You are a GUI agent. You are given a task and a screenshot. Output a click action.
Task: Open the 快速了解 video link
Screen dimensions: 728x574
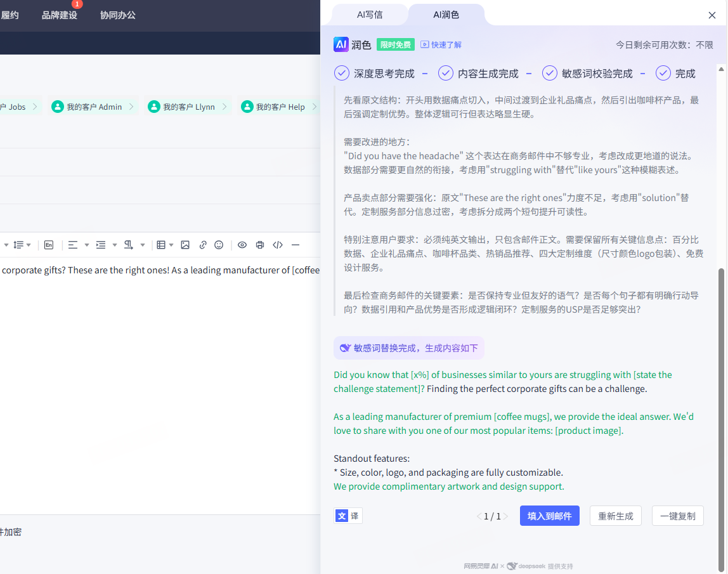pyautogui.click(x=441, y=44)
